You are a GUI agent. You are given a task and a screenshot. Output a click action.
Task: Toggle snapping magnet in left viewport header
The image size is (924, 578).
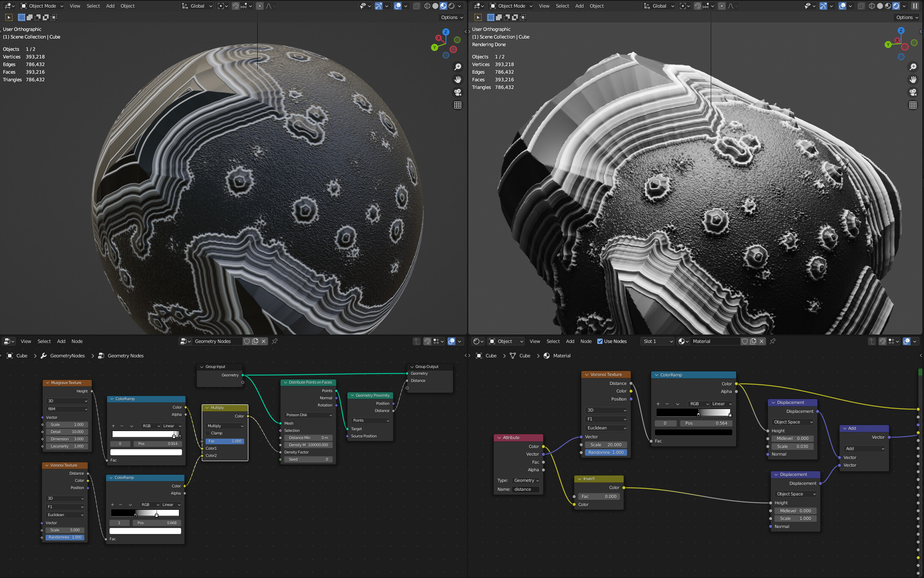236,6
